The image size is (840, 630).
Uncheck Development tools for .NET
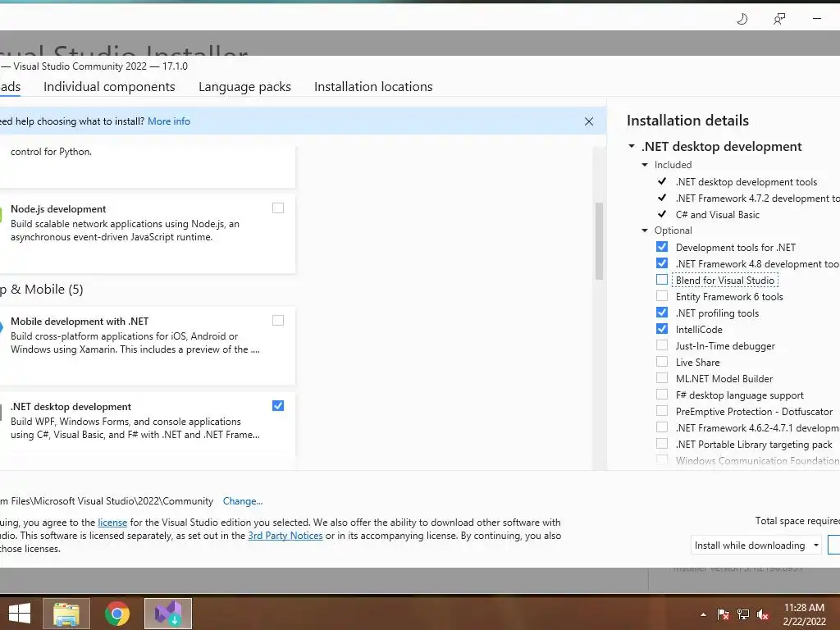(x=662, y=247)
